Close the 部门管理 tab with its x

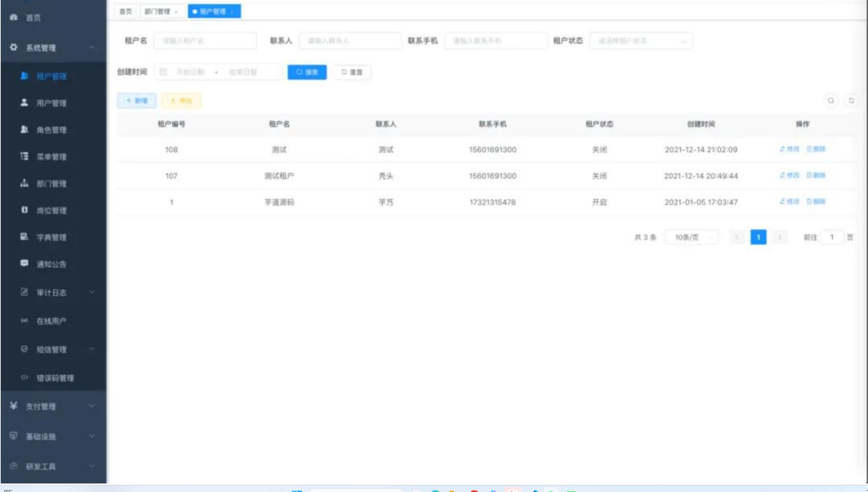[x=176, y=12]
